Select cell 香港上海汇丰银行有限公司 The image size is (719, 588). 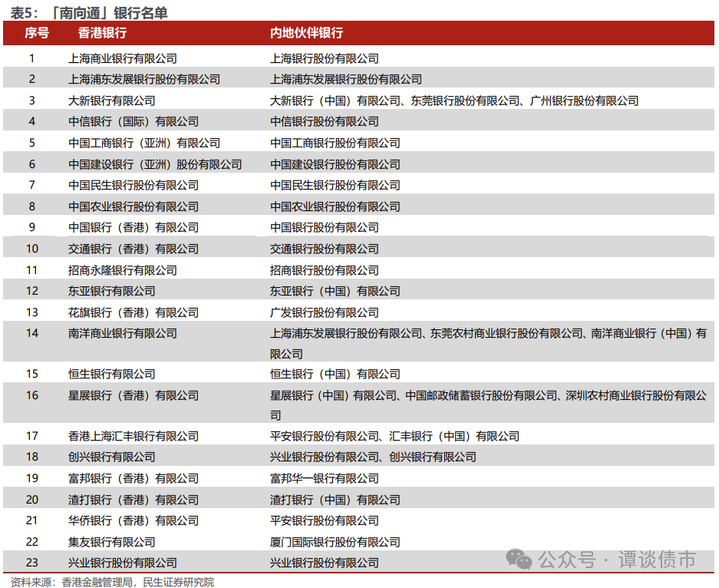134,436
